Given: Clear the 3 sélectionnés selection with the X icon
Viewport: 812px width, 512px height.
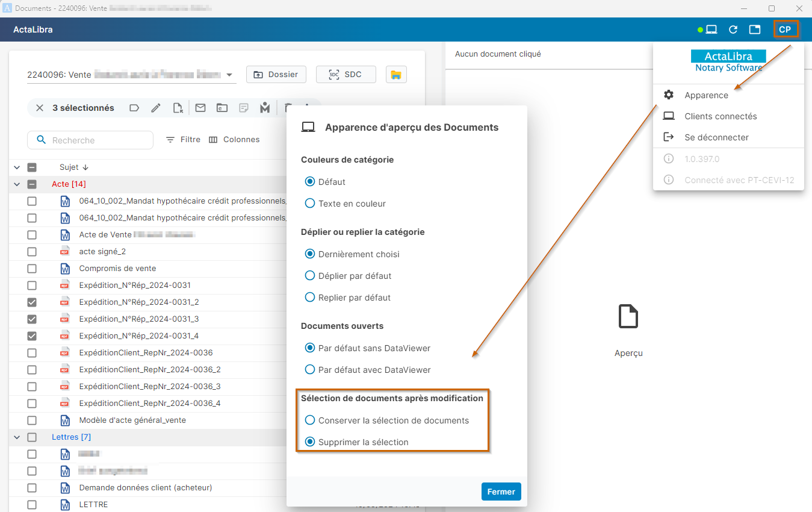Looking at the screenshot, I should (40, 108).
